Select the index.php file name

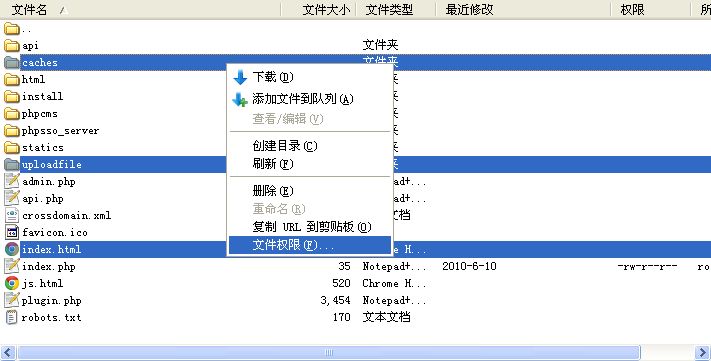pyautogui.click(x=49, y=267)
